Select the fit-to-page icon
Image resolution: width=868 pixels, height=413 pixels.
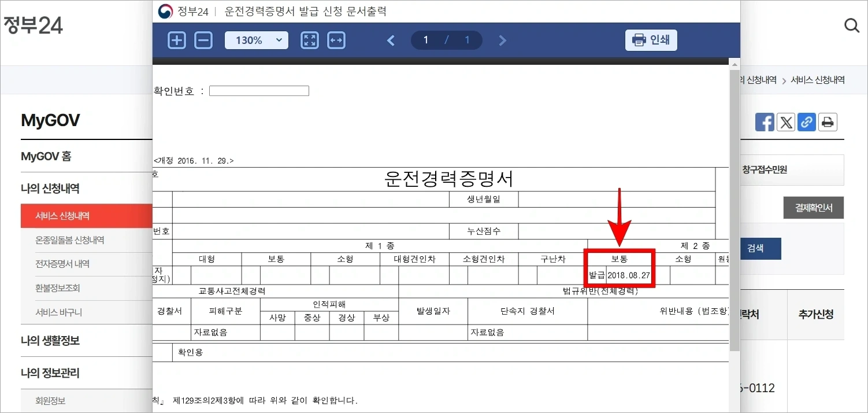coord(309,40)
